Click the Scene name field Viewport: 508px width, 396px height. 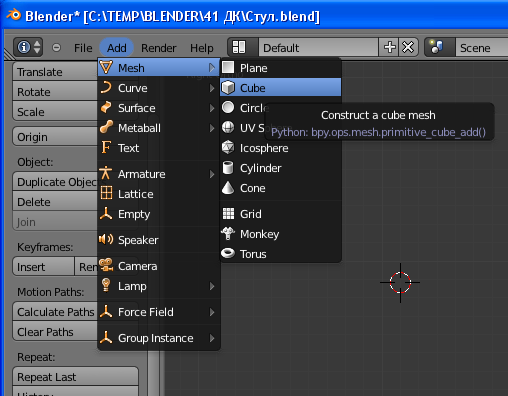click(x=482, y=48)
